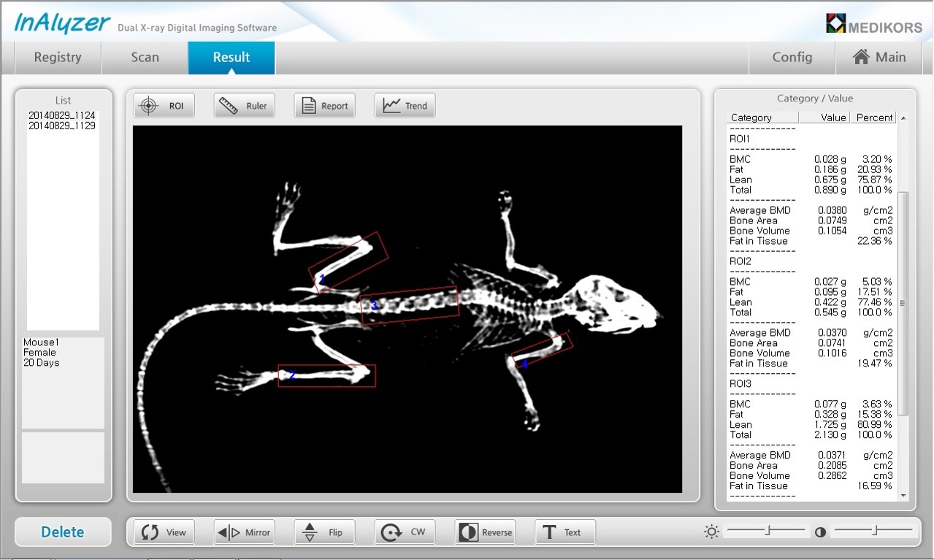This screenshot has width=934, height=560.
Task: Switch to the Registry tab
Action: point(58,58)
